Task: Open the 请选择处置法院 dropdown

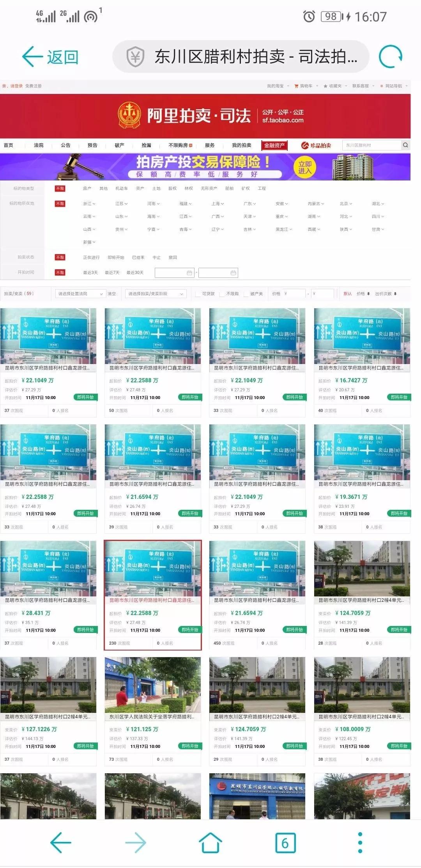Action: click(80, 294)
